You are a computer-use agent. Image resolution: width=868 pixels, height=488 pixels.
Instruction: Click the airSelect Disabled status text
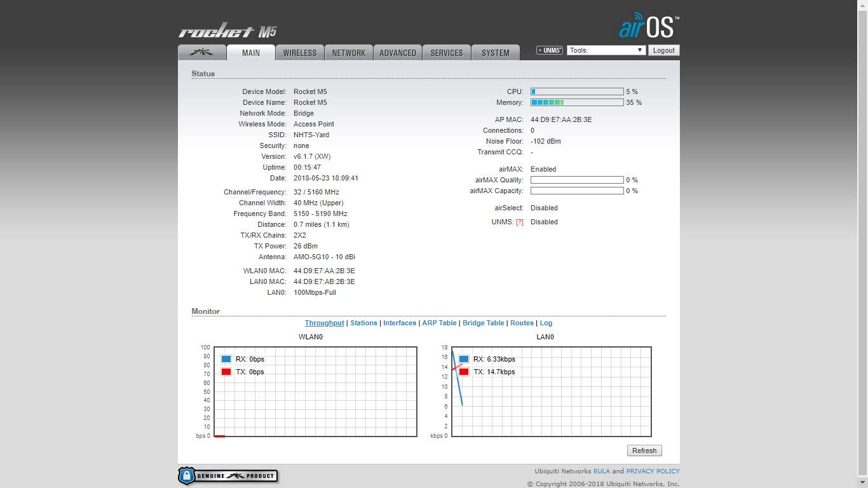click(544, 208)
